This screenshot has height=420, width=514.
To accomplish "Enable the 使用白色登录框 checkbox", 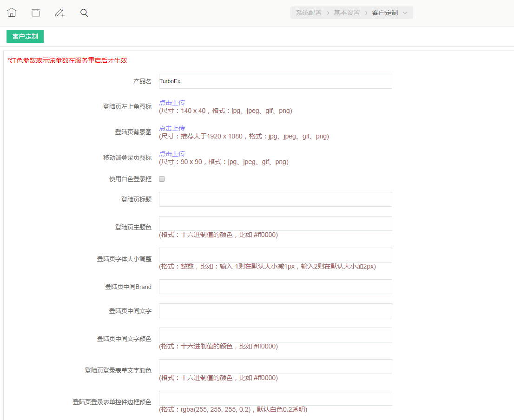I will tap(162, 179).
